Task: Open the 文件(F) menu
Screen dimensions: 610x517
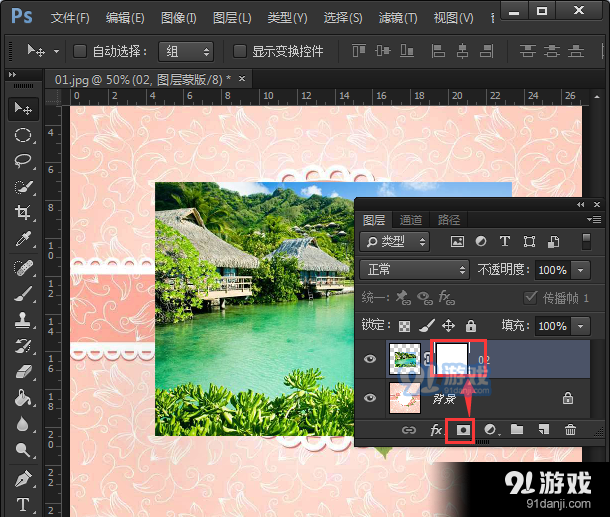Action: (x=70, y=18)
